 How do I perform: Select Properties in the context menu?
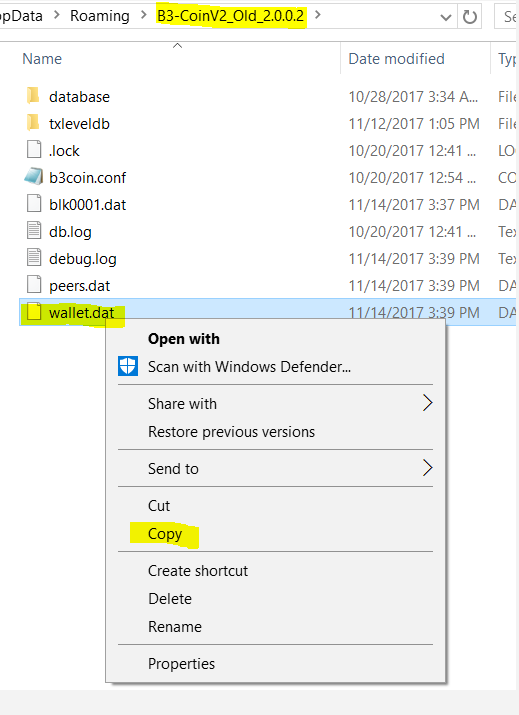pos(181,664)
